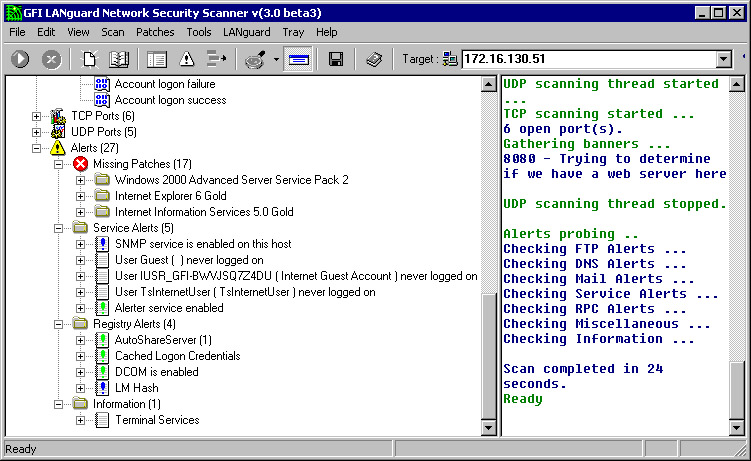The width and height of the screenshot is (751, 461).
Task: Collapse the Missing Patches (17) node
Action: pyautogui.click(x=58, y=164)
